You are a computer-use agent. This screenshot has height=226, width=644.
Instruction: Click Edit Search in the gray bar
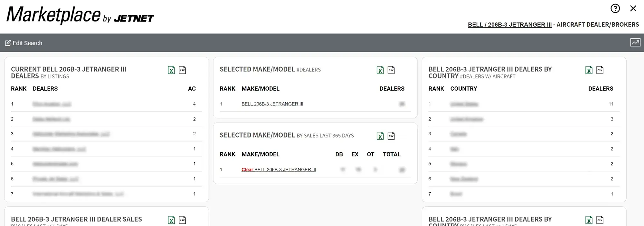24,43
